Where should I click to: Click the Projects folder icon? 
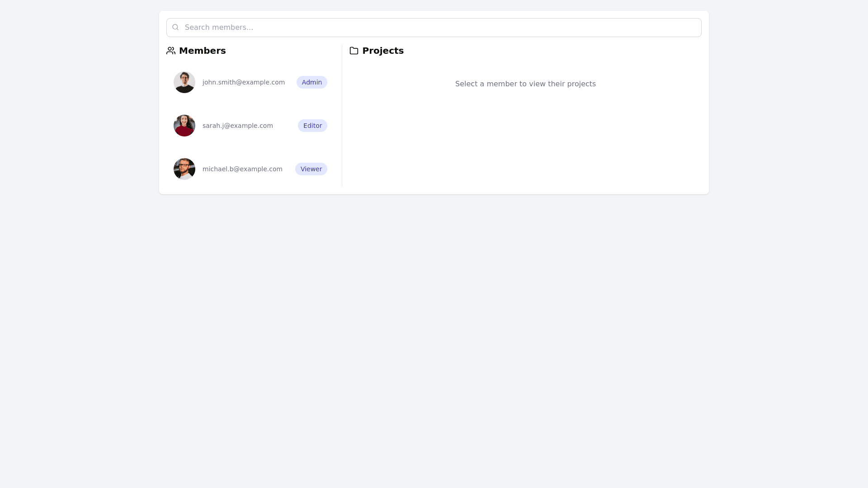[x=354, y=51]
